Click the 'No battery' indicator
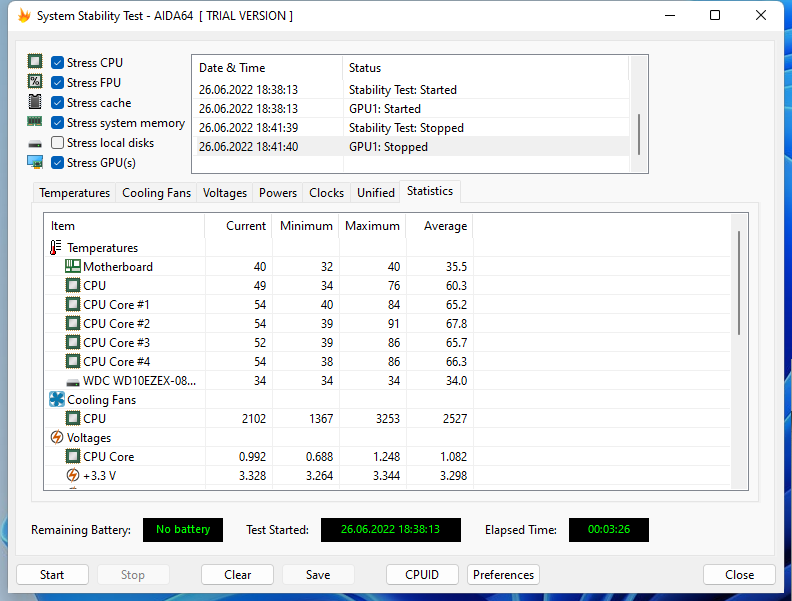The height and width of the screenshot is (601, 792). click(183, 530)
